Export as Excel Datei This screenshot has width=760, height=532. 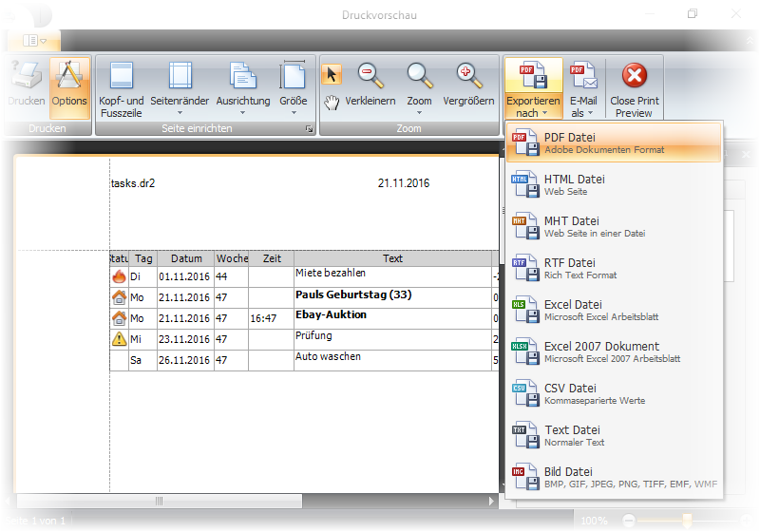(x=614, y=310)
